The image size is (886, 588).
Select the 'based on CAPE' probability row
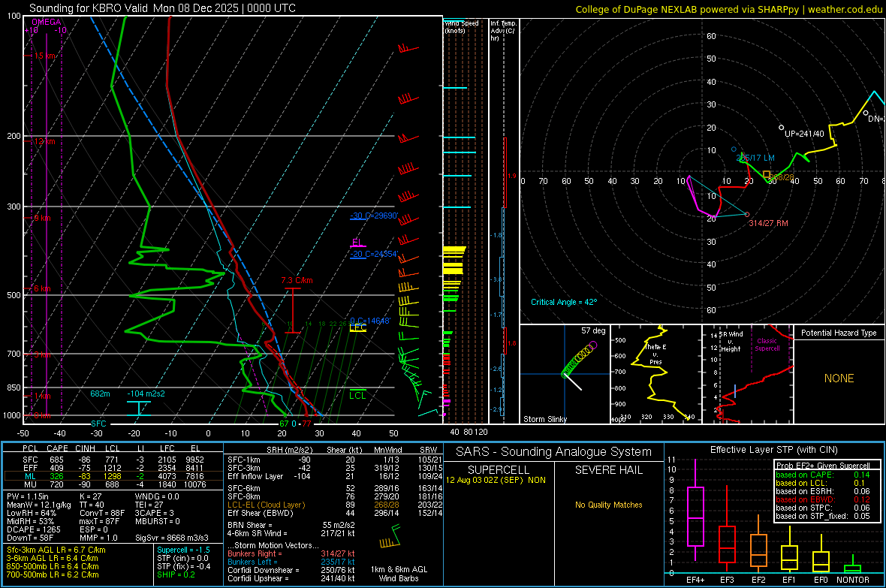(822, 475)
